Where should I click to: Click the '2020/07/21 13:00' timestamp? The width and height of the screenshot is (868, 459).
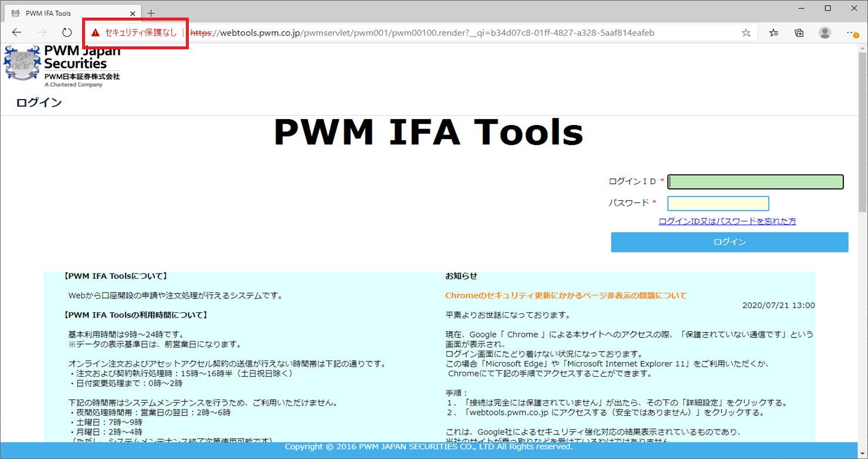pyautogui.click(x=778, y=305)
